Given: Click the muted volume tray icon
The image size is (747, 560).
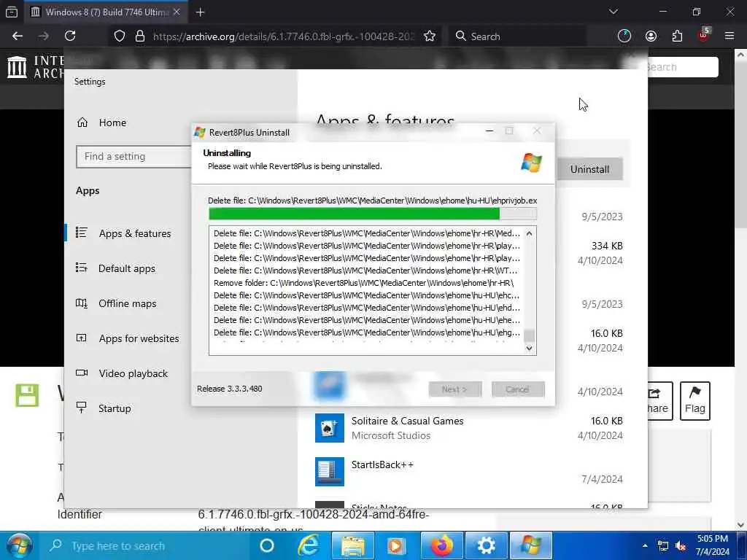Looking at the screenshot, I should point(681,545).
